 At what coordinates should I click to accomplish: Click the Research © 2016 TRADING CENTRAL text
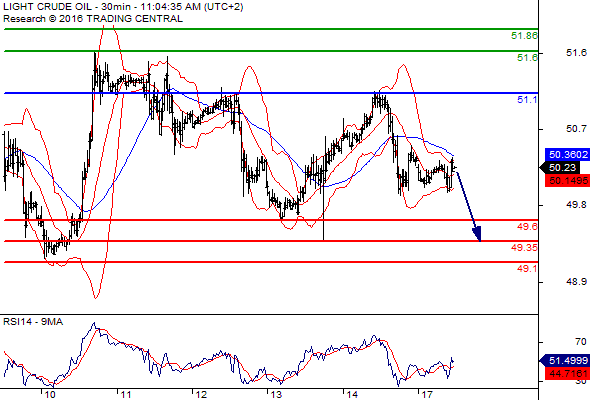[x=93, y=19]
